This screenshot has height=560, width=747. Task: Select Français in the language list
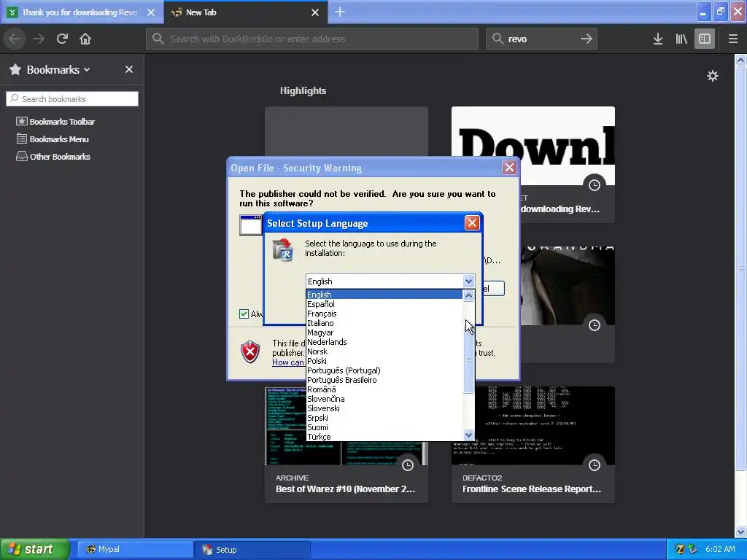click(x=384, y=314)
